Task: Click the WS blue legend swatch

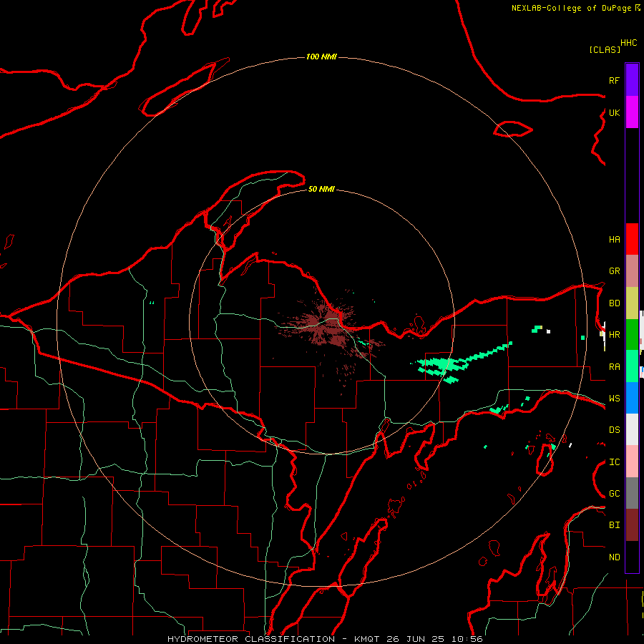Action: (632, 398)
